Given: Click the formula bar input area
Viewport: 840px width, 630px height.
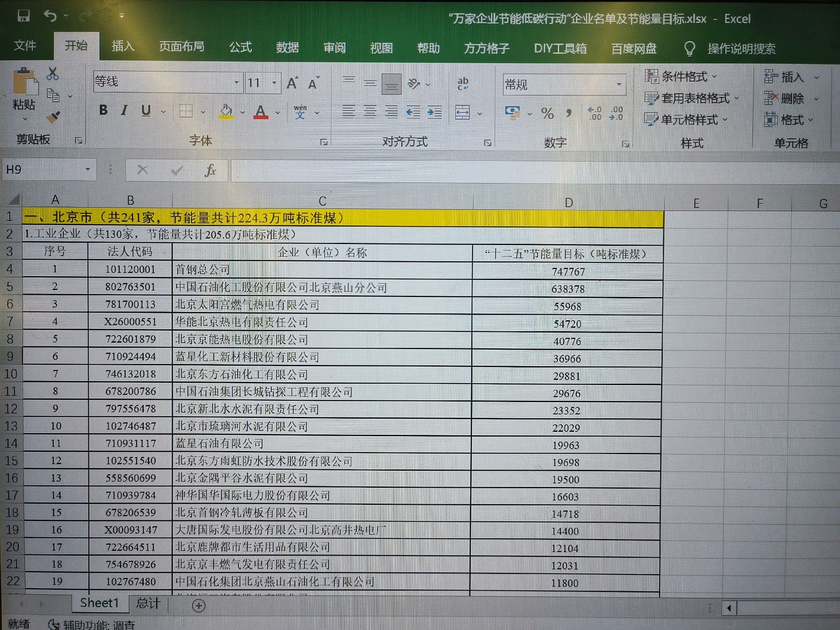Looking at the screenshot, I should click(x=535, y=171).
